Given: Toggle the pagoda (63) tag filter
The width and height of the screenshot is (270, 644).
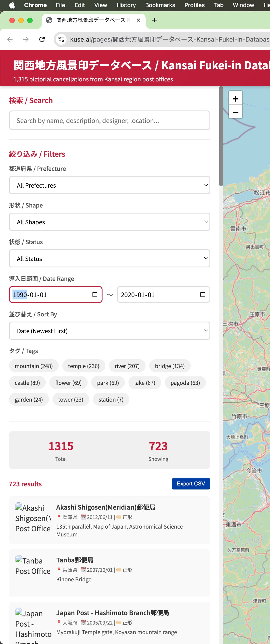Looking at the screenshot, I should [x=185, y=383].
